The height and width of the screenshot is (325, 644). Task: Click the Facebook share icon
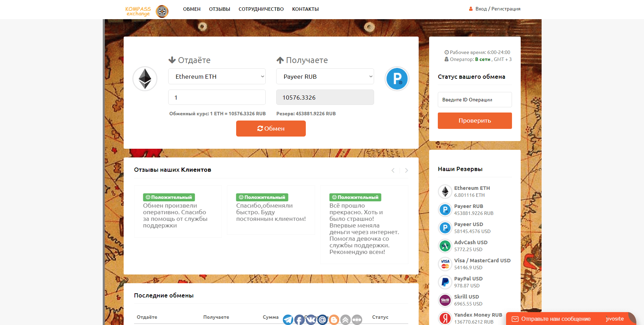point(299,319)
